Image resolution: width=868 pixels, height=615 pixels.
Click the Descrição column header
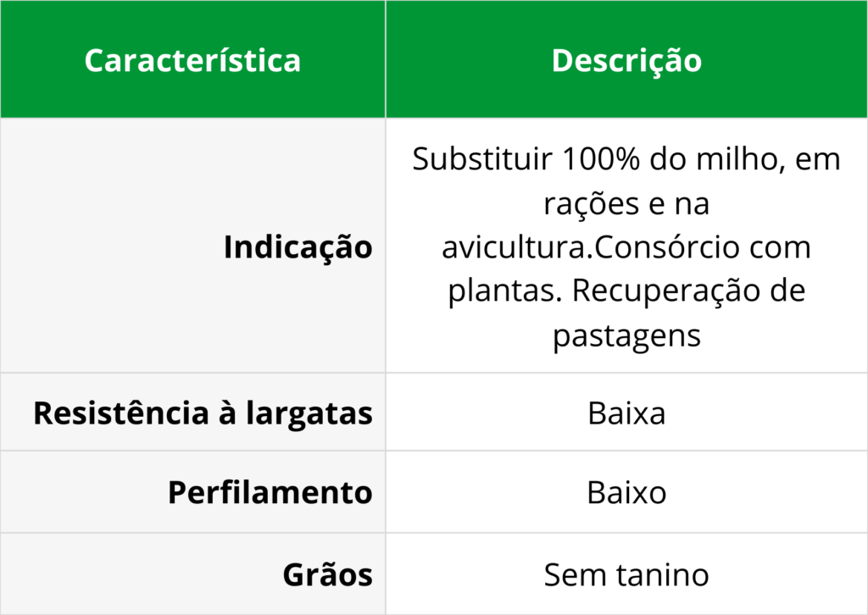tap(626, 61)
